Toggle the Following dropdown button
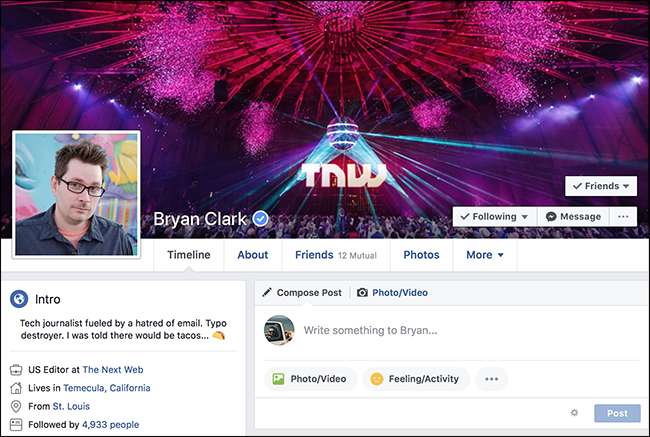The image size is (650, 437). [495, 216]
